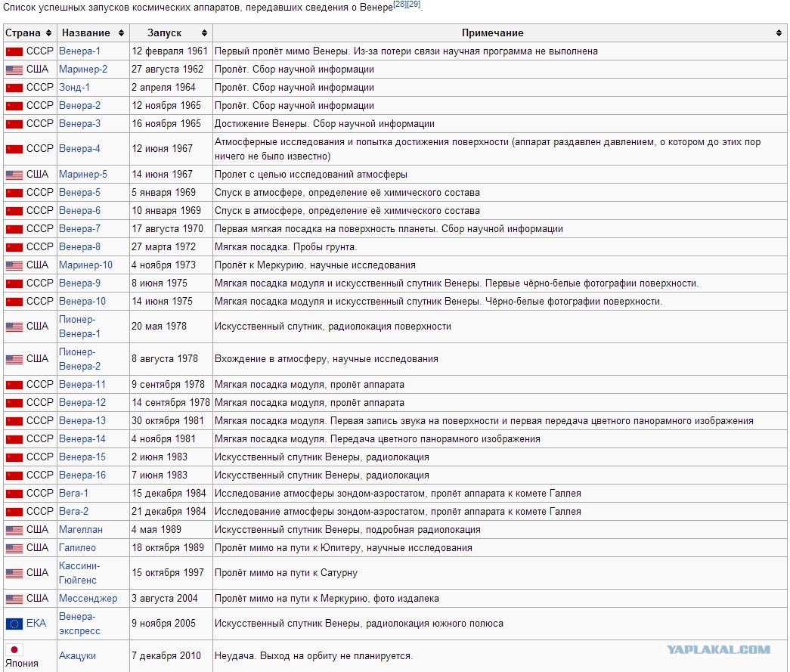The width and height of the screenshot is (790, 672).
Task: Open the Маринер-2 link
Action: 83,69
